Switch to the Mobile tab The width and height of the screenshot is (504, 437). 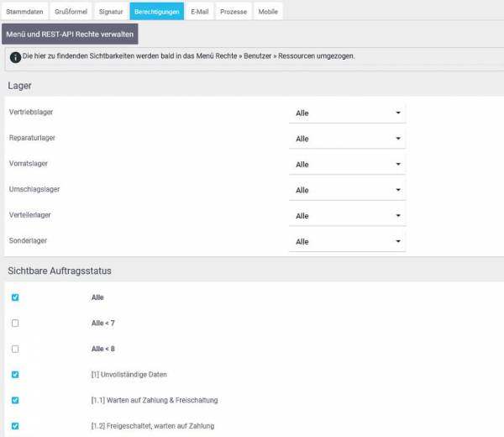[x=267, y=12]
